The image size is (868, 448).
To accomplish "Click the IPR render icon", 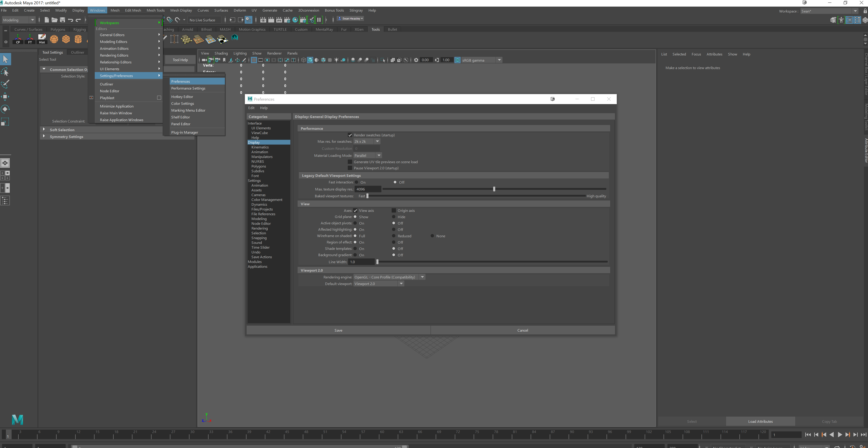I will (x=279, y=20).
